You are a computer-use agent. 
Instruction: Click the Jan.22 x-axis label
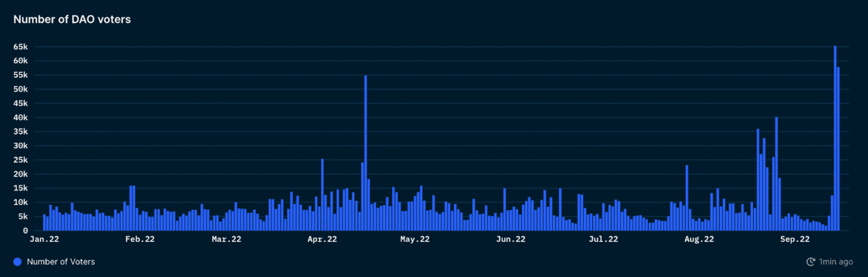click(x=44, y=239)
